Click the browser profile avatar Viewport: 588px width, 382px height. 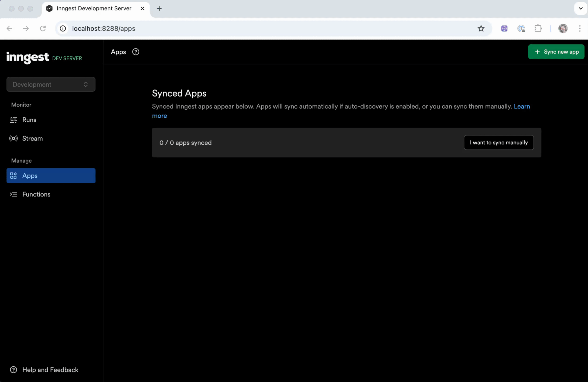(x=563, y=28)
